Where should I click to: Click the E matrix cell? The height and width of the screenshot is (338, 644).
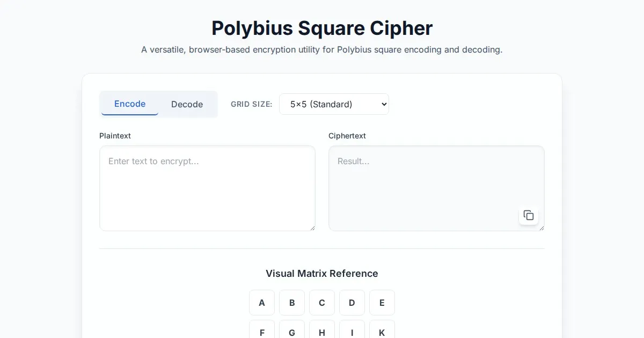coord(382,303)
